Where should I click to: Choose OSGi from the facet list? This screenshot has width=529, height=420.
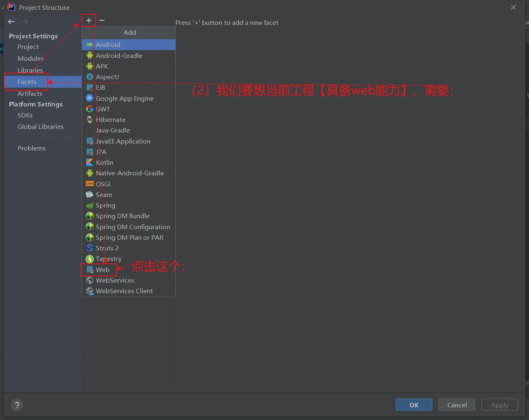tap(129, 184)
